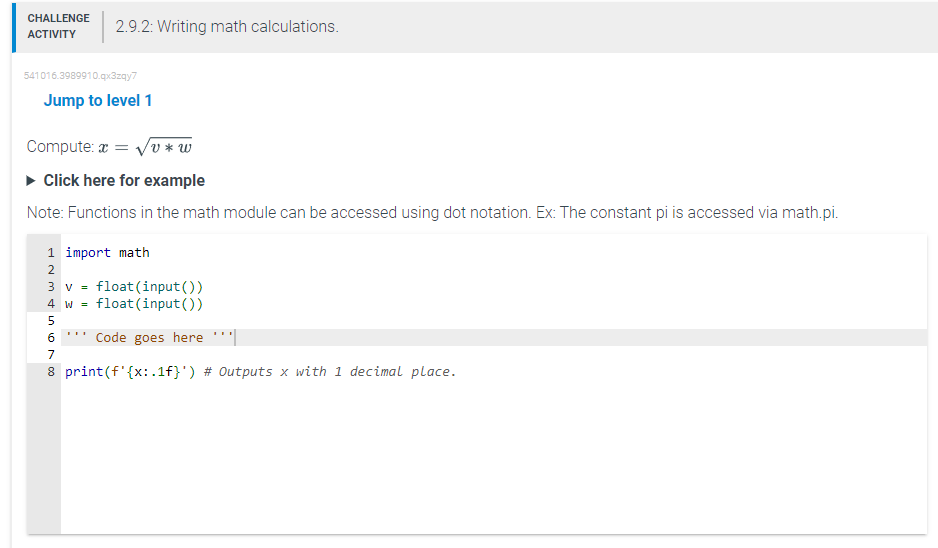
Task: Click the 'CHALLENGE ACTIVITY' label
Action: (x=58, y=26)
